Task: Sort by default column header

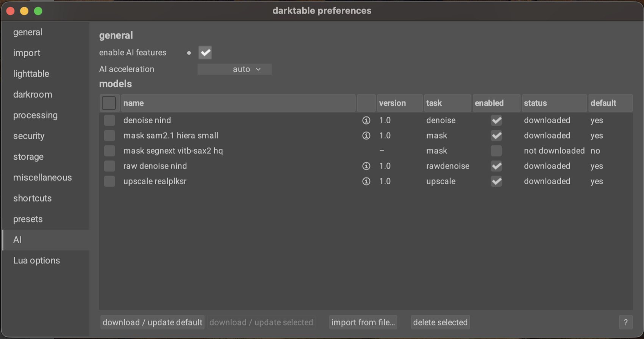Action: 610,103
